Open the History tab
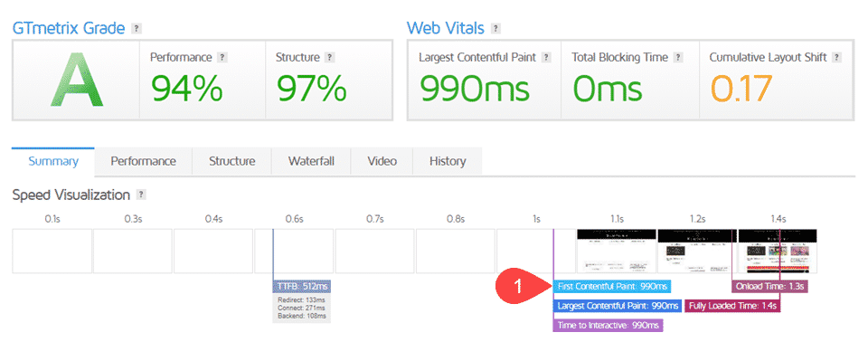This screenshot has width=868, height=342. pos(448,161)
